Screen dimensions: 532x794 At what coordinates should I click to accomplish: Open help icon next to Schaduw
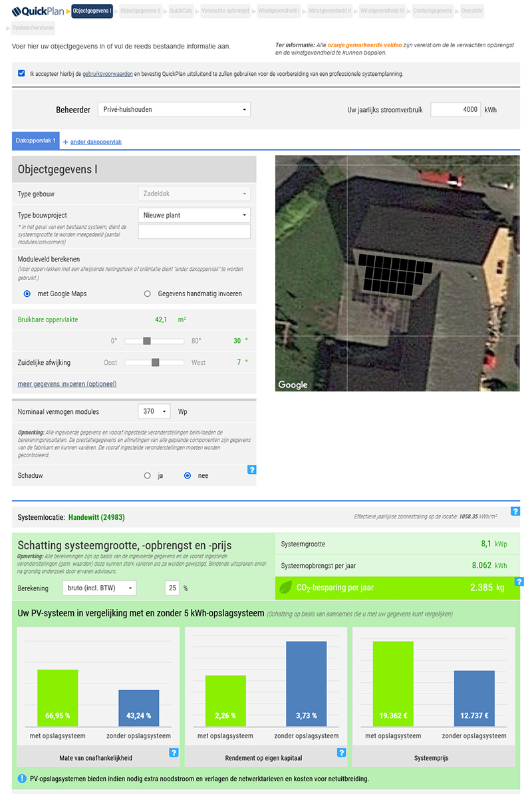point(251,470)
